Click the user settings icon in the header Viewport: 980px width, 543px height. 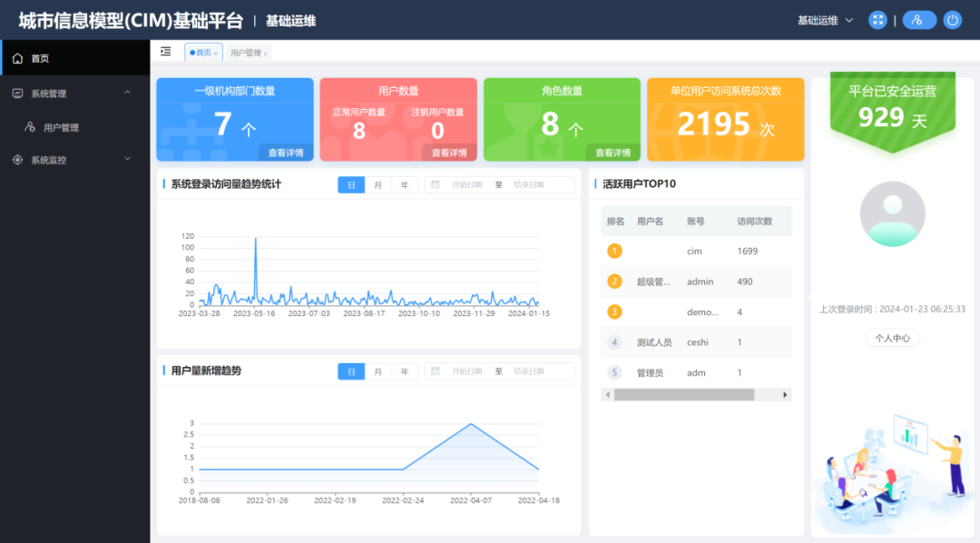(x=918, y=20)
